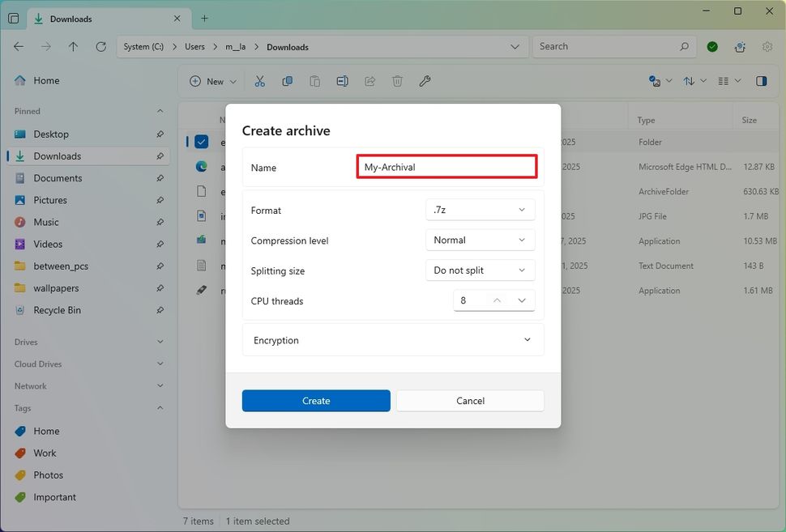
Task: Open the Compression level dropdown
Action: point(480,240)
